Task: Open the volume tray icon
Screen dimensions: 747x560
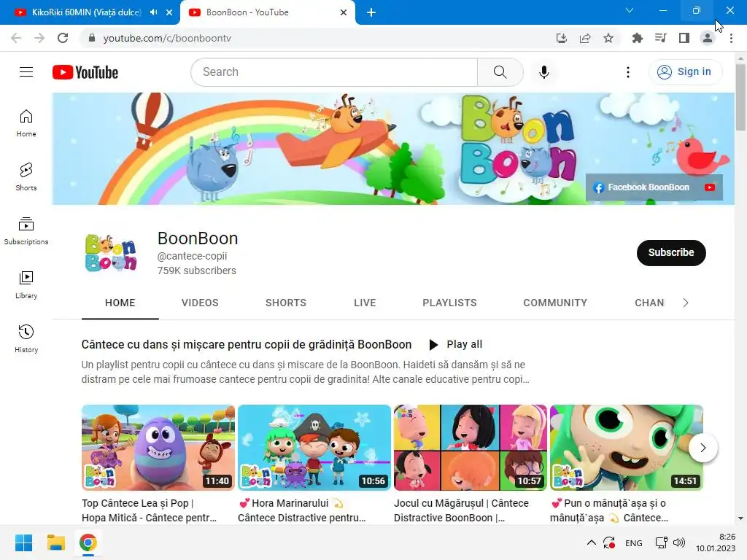Action: pyautogui.click(x=679, y=542)
